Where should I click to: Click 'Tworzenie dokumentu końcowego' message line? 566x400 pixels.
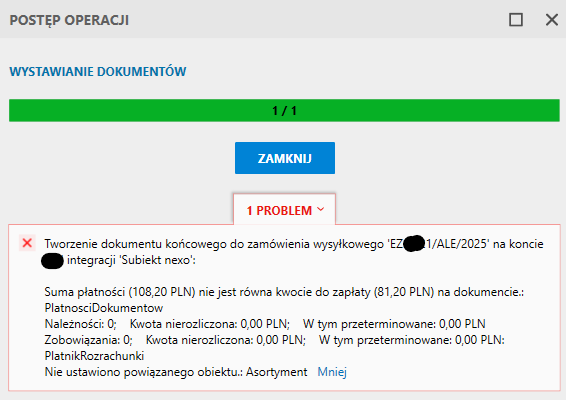[x=294, y=244]
